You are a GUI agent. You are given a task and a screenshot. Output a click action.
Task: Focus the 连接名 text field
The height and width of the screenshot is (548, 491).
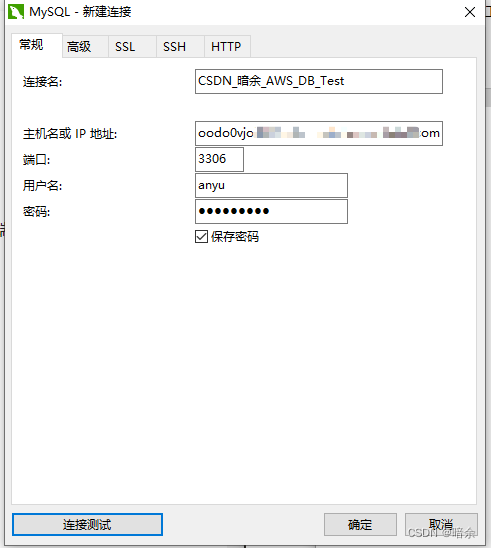(x=319, y=81)
